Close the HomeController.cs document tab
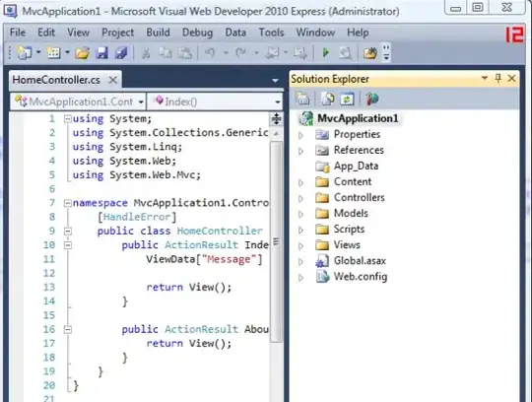Image resolution: width=532 pixels, height=402 pixels. point(112,80)
